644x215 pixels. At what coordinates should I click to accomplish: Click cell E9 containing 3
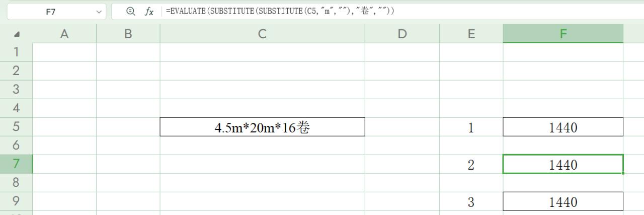[x=471, y=202]
